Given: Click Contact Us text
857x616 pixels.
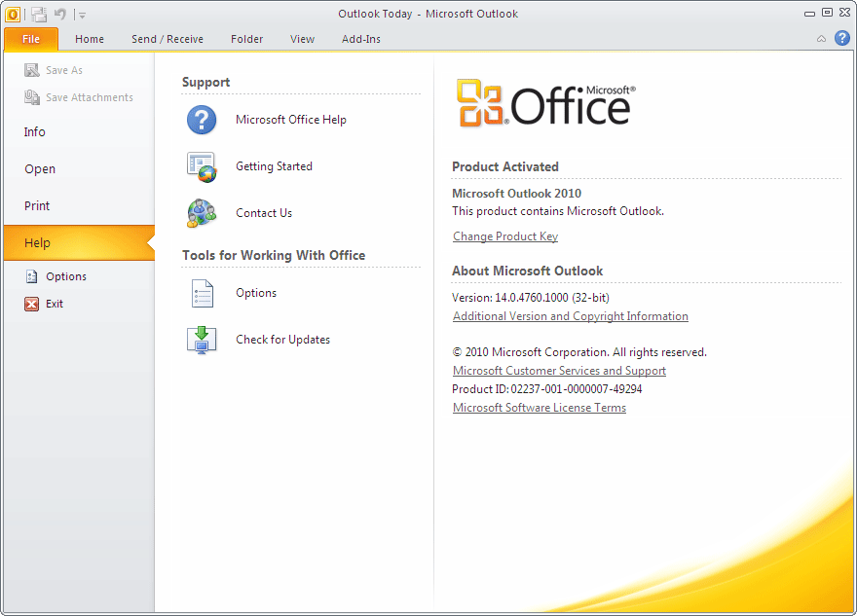Looking at the screenshot, I should (264, 213).
